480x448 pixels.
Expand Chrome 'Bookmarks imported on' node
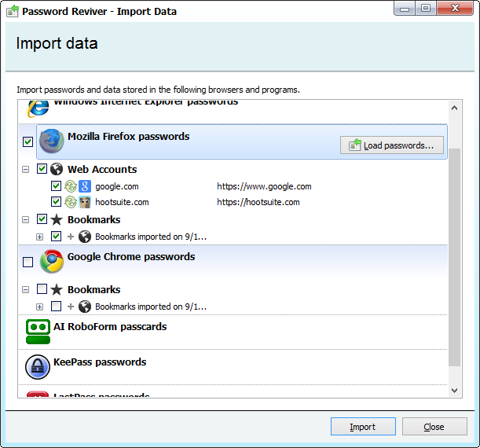[x=39, y=307]
